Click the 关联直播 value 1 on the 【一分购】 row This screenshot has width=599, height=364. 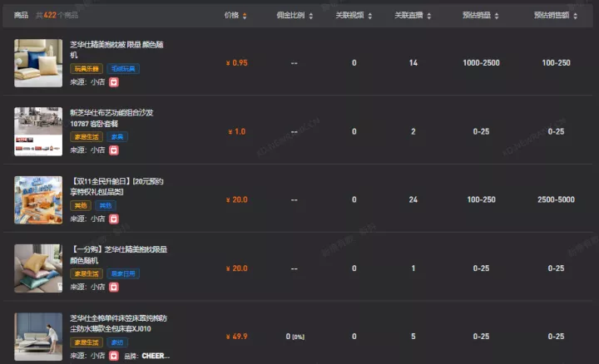tap(413, 268)
